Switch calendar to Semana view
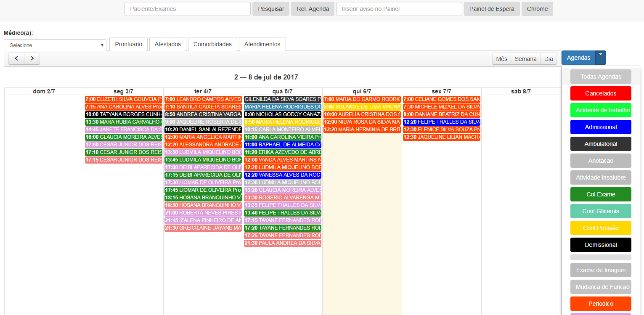Screen dimensions: 644x315 click(x=525, y=59)
